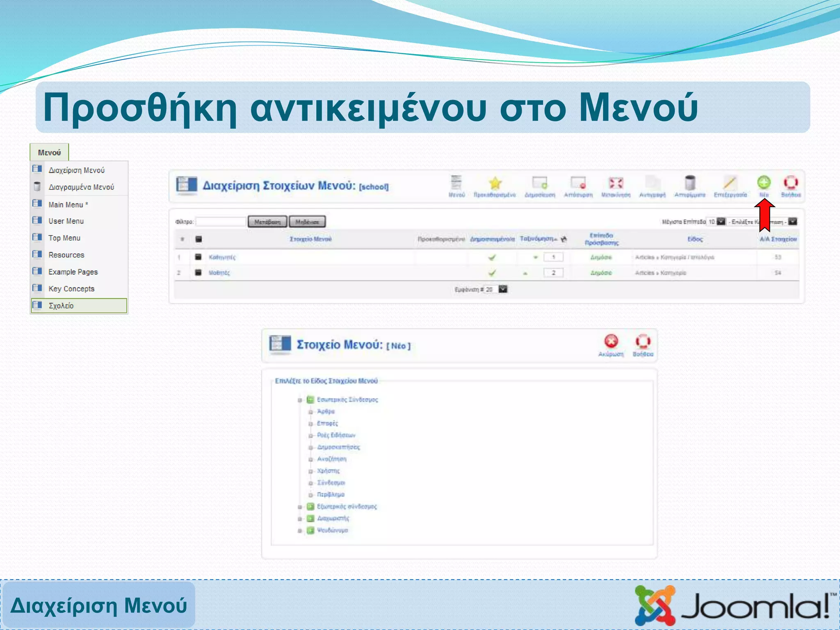Click the red Ακύρωση (Cancel) icon

(x=611, y=342)
